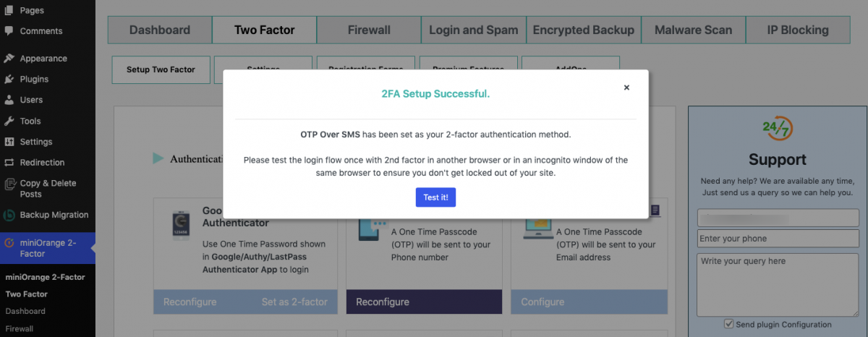Click the Redirection arrows icon
Image resolution: width=868 pixels, height=337 pixels.
pos(9,163)
